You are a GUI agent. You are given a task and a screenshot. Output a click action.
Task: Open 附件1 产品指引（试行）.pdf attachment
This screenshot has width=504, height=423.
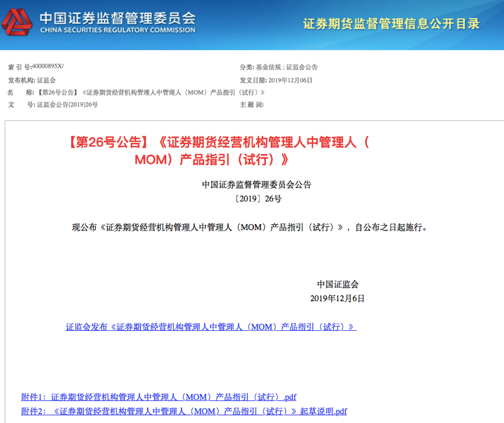click(159, 397)
